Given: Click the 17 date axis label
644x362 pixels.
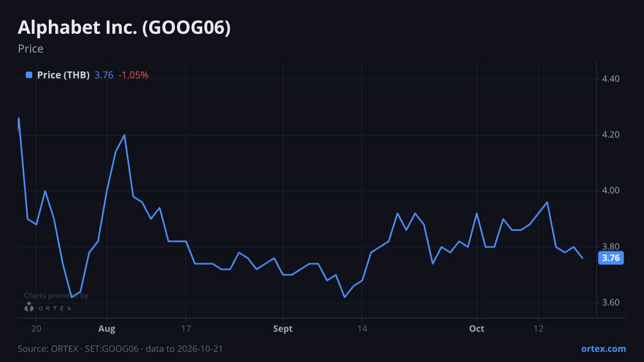Looking at the screenshot, I should [x=186, y=329].
